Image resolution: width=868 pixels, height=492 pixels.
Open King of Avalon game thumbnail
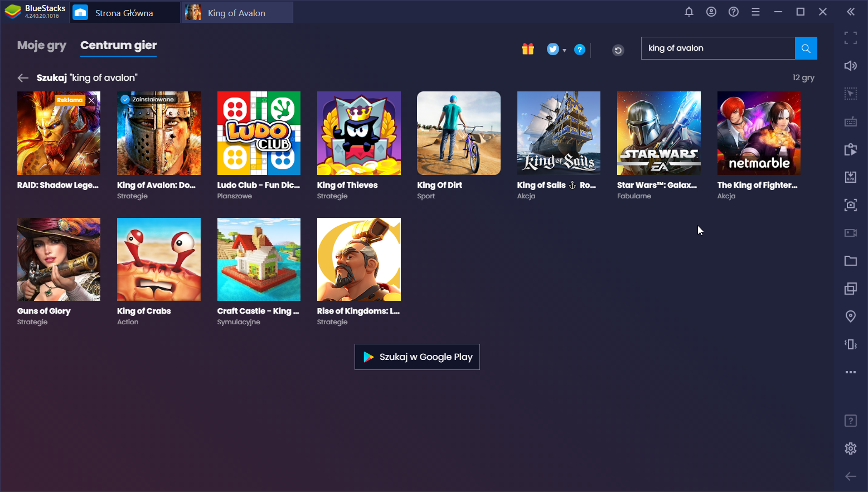coord(159,133)
